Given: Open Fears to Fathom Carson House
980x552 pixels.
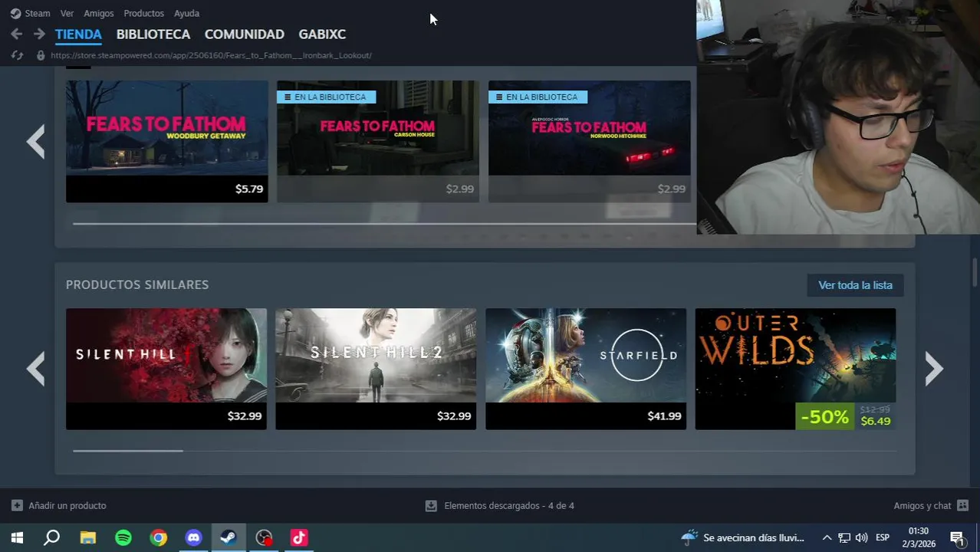Looking at the screenshot, I should (377, 142).
